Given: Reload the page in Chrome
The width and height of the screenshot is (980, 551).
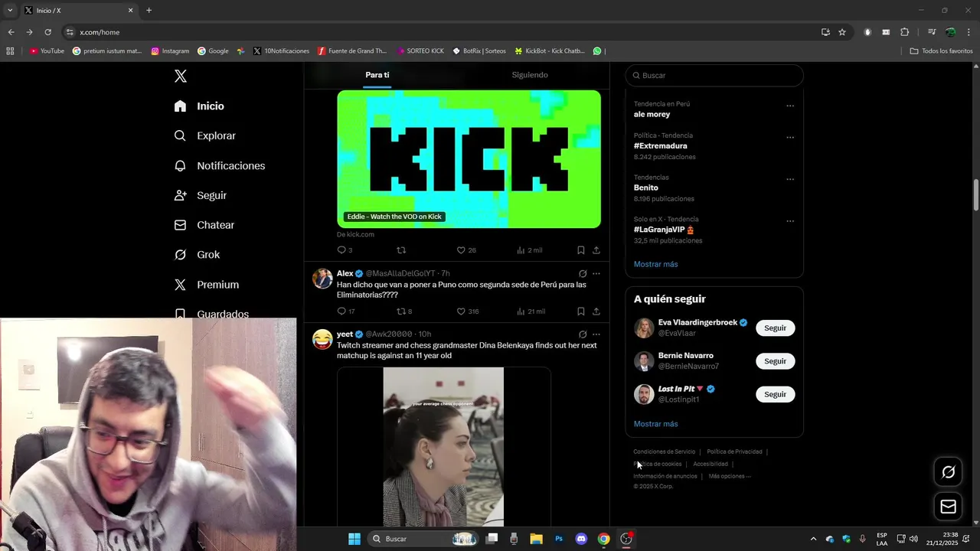Looking at the screenshot, I should (47, 32).
